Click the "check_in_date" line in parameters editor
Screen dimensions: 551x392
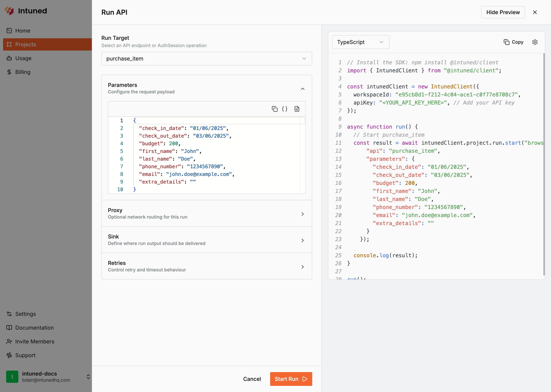184,128
